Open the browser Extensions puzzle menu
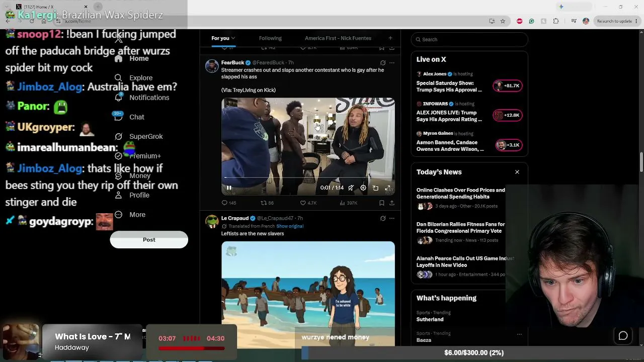The height and width of the screenshot is (362, 644). tap(556, 21)
